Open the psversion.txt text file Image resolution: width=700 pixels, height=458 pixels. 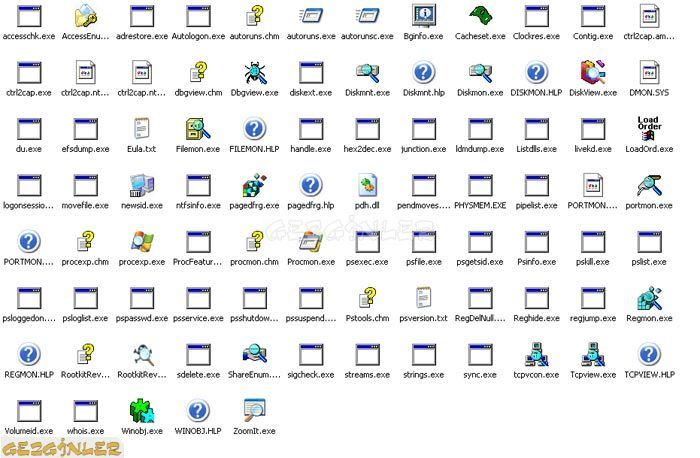(x=424, y=298)
